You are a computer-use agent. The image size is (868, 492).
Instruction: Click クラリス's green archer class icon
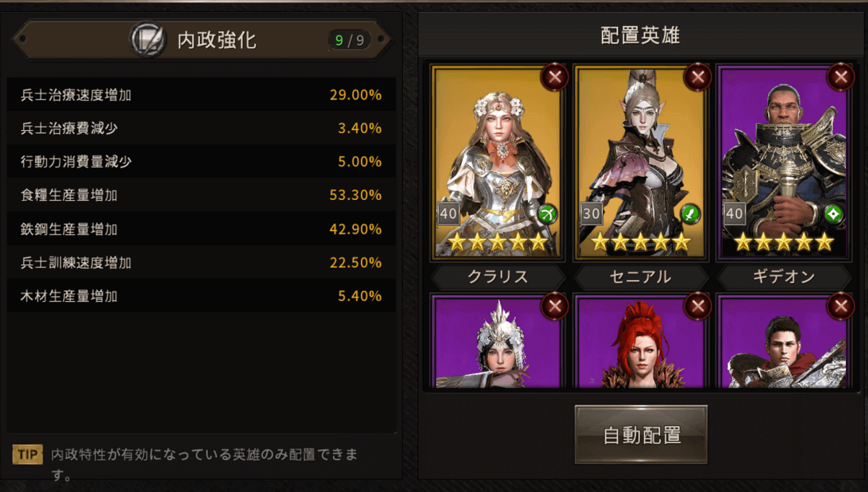click(547, 214)
